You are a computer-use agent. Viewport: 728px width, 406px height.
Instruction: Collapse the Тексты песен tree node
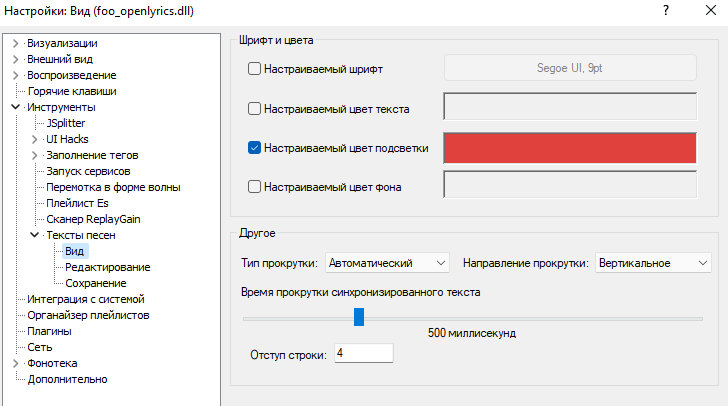click(34, 235)
